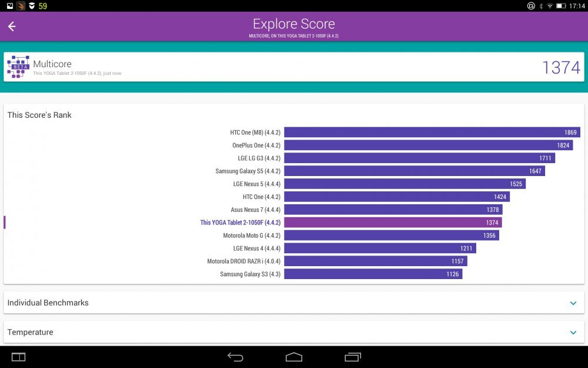Select the This Score's Rank section header
The image size is (588, 368).
coord(39,115)
